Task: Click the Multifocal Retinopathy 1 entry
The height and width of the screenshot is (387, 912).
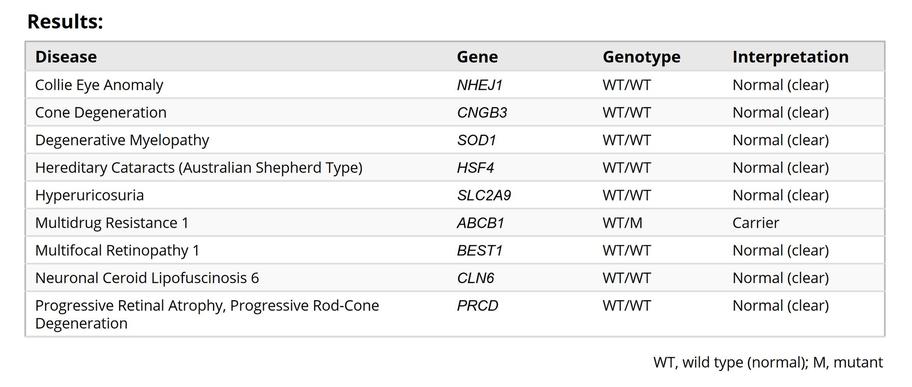Action: [x=117, y=250]
